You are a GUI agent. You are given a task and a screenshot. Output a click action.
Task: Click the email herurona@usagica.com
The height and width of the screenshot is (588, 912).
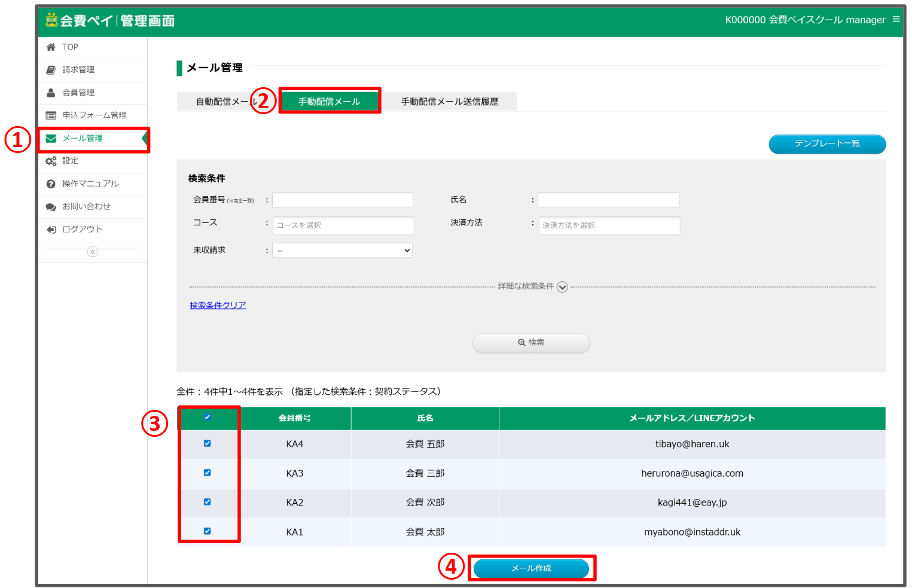(x=692, y=473)
